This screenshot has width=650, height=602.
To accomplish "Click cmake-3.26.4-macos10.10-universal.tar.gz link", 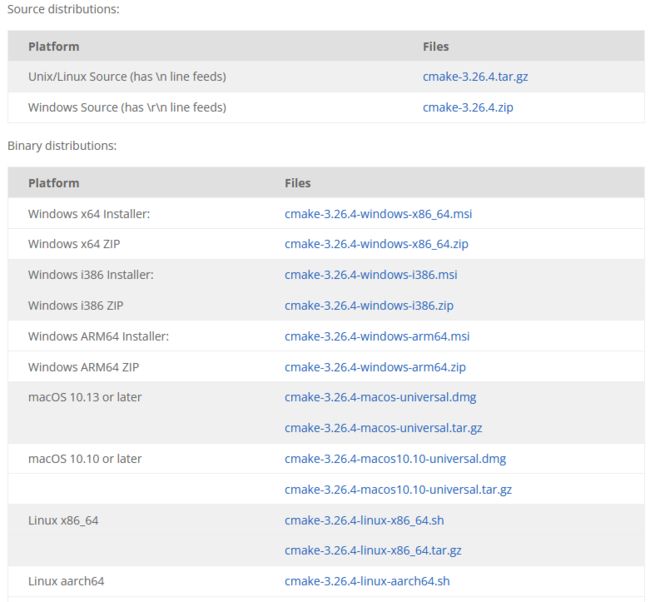I will click(398, 490).
